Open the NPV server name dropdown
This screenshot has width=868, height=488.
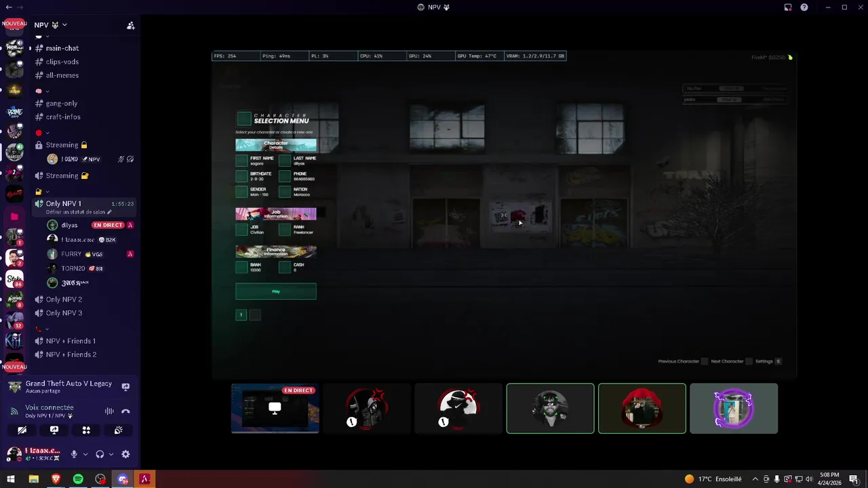[51, 25]
